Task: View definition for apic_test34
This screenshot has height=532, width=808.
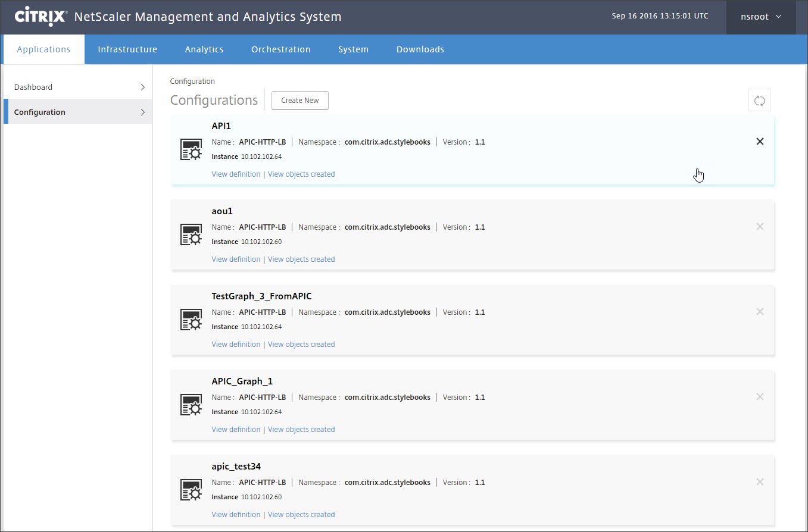Action: tap(236, 515)
